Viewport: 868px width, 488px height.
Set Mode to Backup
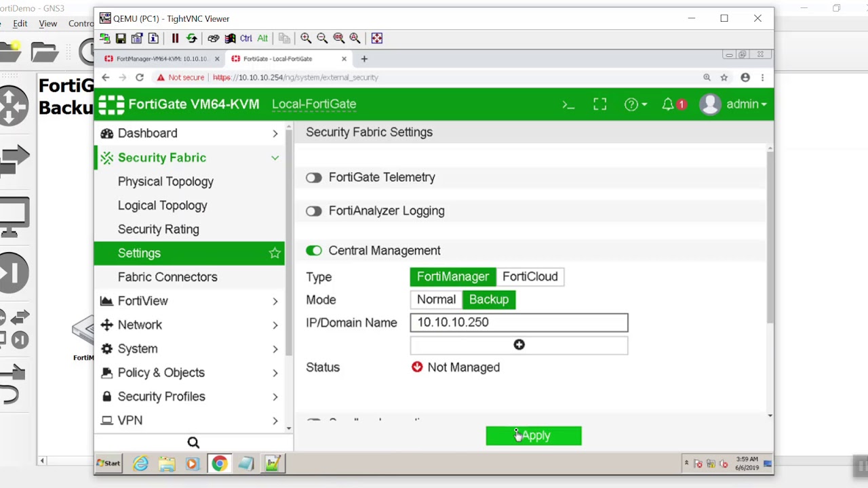[x=489, y=300]
